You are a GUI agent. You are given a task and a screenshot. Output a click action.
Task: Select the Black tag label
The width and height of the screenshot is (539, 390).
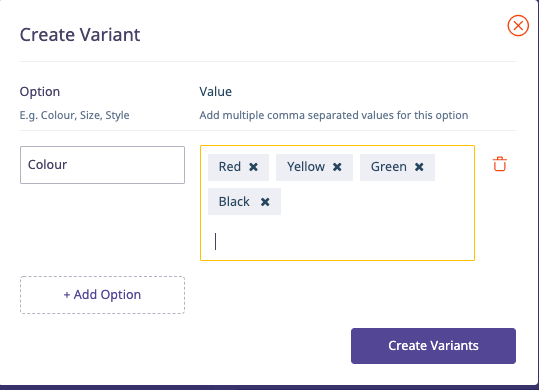pyautogui.click(x=234, y=202)
